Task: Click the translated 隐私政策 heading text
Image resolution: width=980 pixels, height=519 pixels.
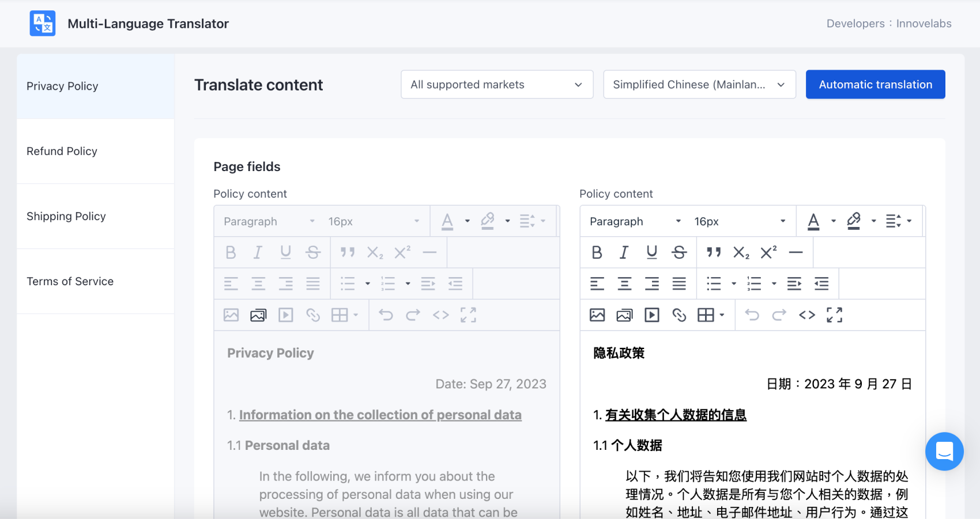Action: point(619,353)
